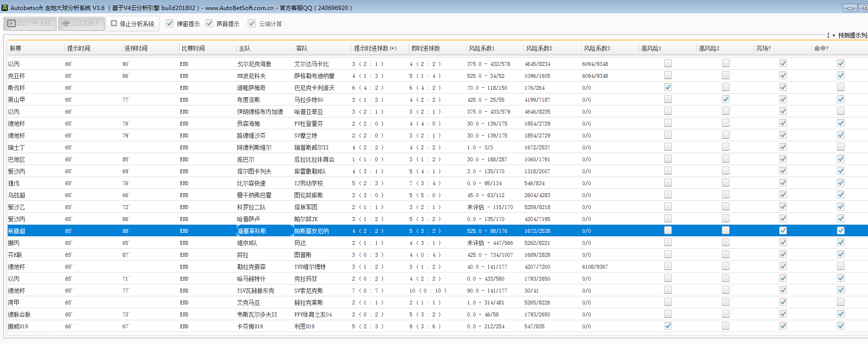This screenshot has width=868, height=345.
Task: Click the play icon on 启动分析系统
Action: [11, 23]
